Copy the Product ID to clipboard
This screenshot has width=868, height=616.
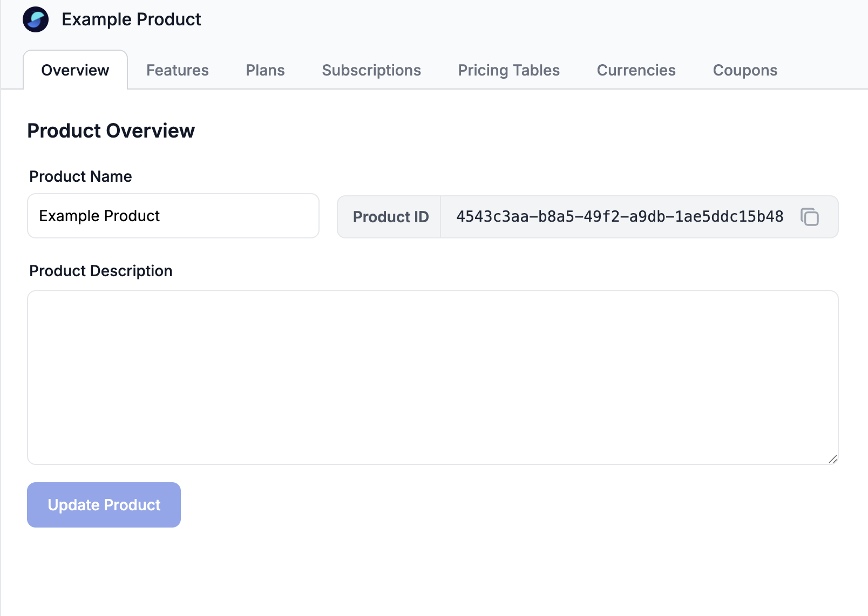tap(809, 217)
